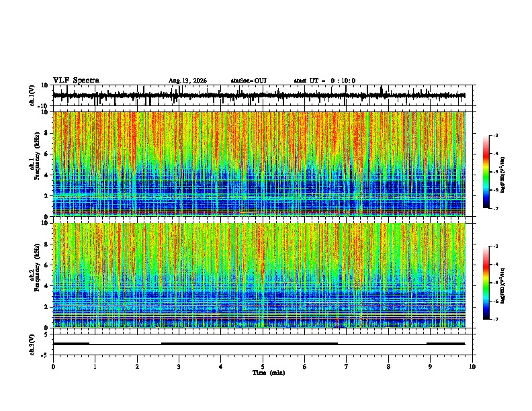
Task: Click tick label "4" on the time axis
Action: coord(221,367)
